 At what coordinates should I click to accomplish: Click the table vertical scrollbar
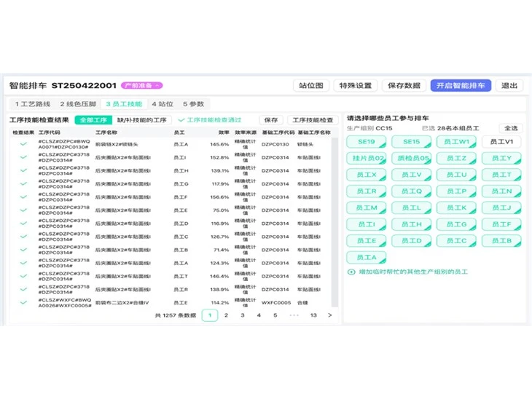[335, 222]
